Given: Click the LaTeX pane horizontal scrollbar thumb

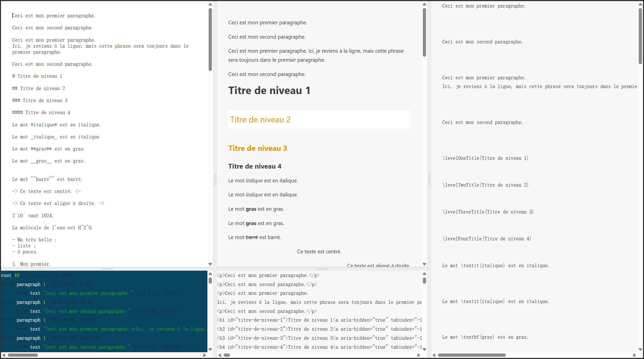Looking at the screenshot, I should tap(471, 355).
